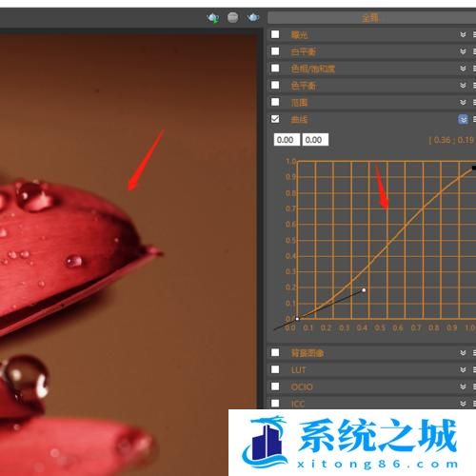476x476 pixels.
Task: Select the white tangent handle of the curve
Action: coord(364,290)
